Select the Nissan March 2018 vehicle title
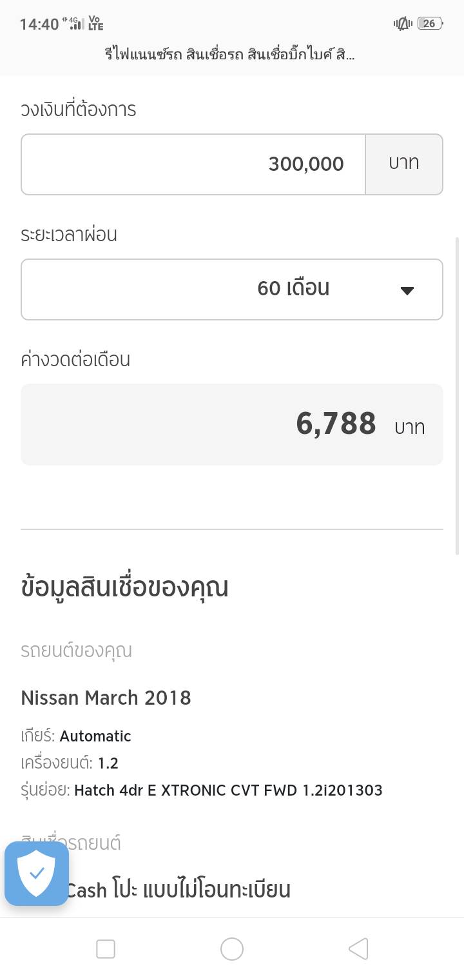 click(x=106, y=698)
